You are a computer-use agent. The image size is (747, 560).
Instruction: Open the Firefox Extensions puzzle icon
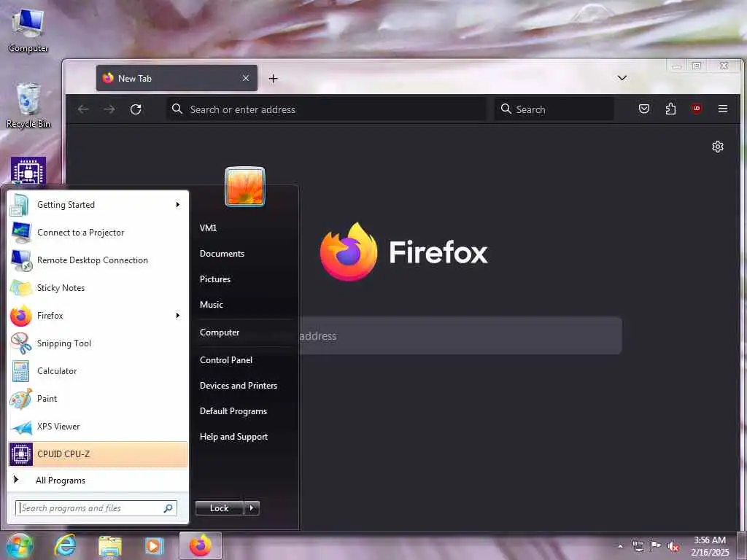tap(670, 109)
